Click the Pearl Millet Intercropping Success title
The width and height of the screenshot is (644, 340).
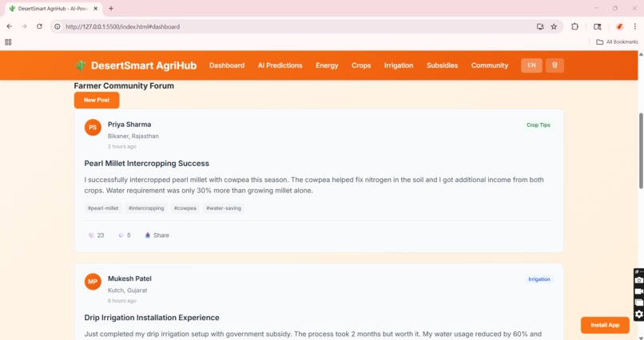click(147, 164)
